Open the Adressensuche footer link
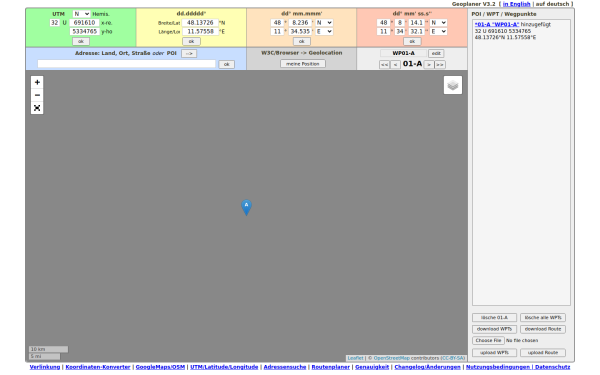Screen dimensions: 600x375 pos(285,367)
